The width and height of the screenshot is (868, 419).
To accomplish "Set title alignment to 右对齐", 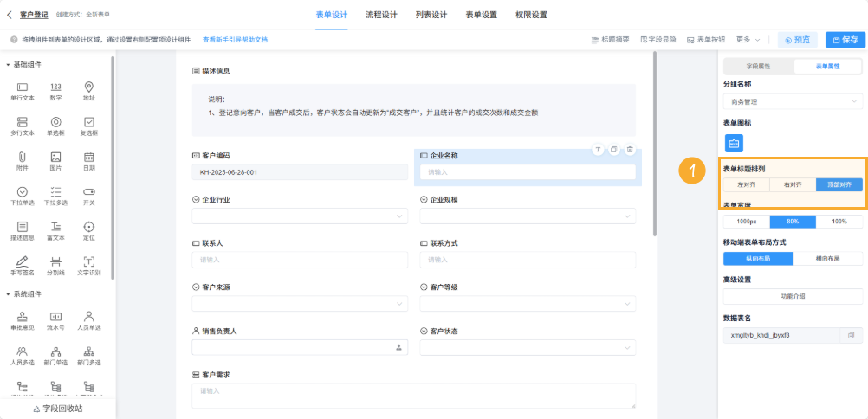I will pyautogui.click(x=793, y=184).
